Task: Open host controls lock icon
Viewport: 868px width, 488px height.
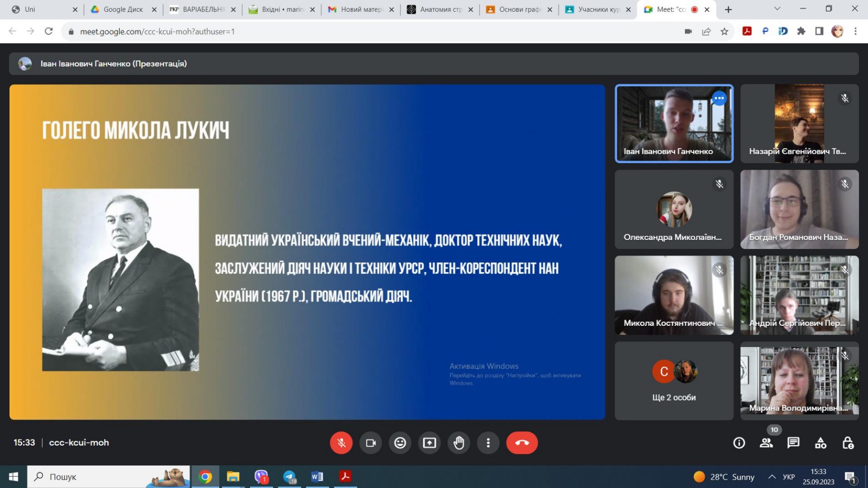Action: click(x=847, y=443)
